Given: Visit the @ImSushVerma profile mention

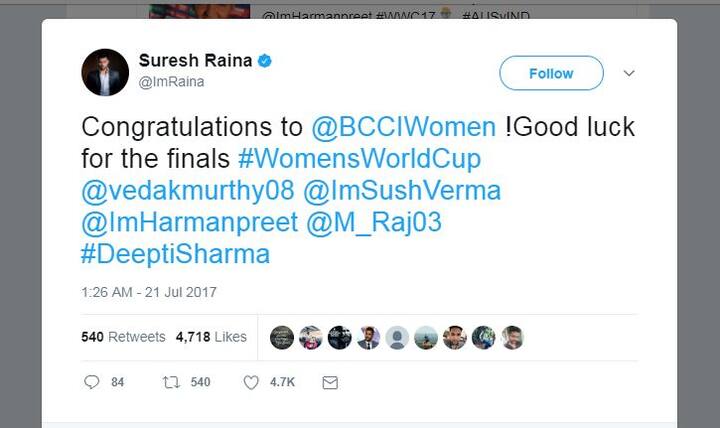Looking at the screenshot, I should (x=402, y=191).
